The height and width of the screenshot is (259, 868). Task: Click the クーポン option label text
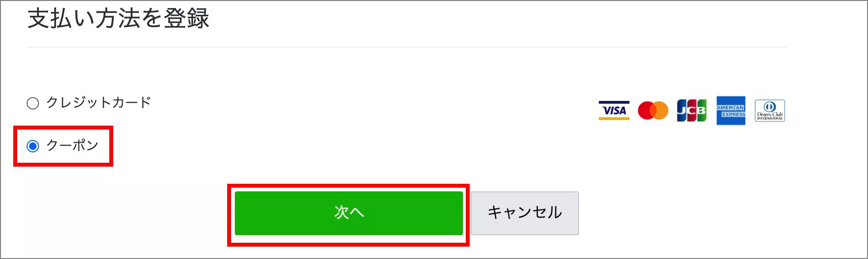point(72,145)
